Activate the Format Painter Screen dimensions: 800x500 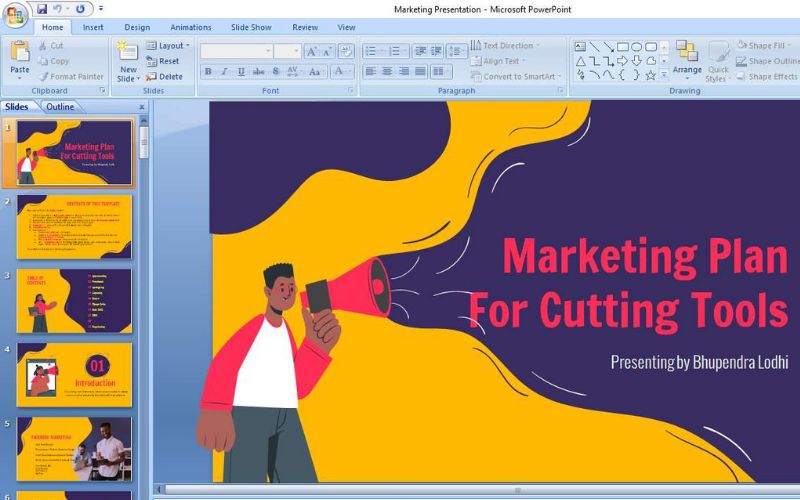tap(70, 77)
